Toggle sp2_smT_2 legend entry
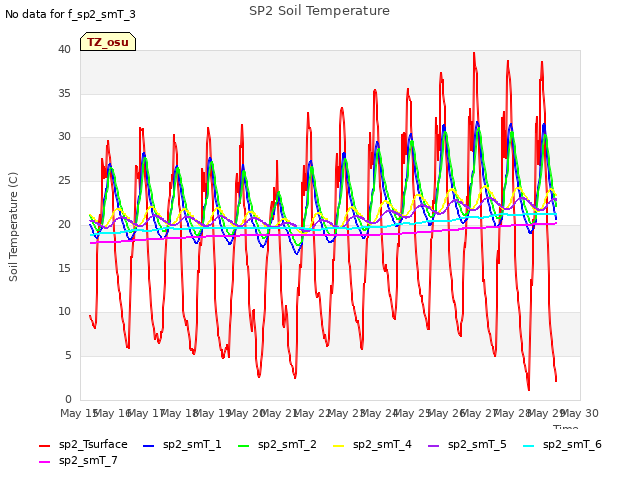This screenshot has width=640, height=480. pyautogui.click(x=277, y=444)
